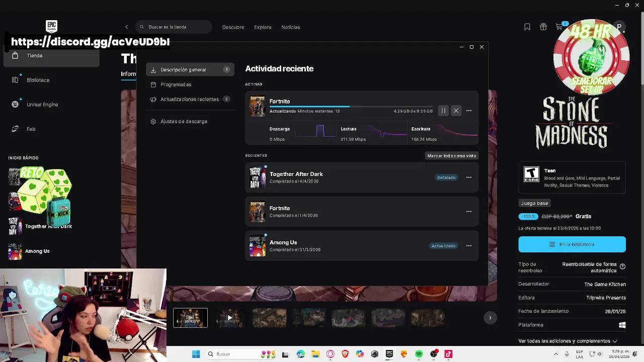Click active Fortnite game thumbnail
The width and height of the screenshot is (644, 362).
(257, 107)
